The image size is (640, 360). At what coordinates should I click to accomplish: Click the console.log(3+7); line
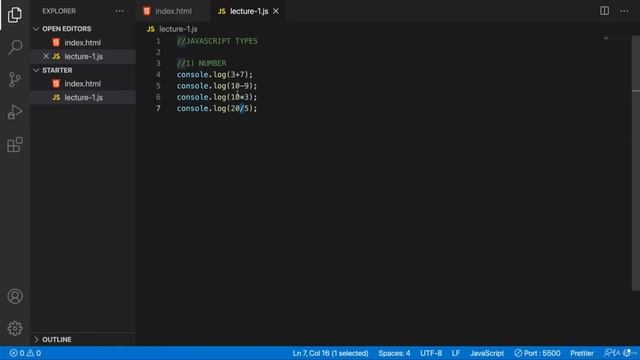click(x=215, y=75)
